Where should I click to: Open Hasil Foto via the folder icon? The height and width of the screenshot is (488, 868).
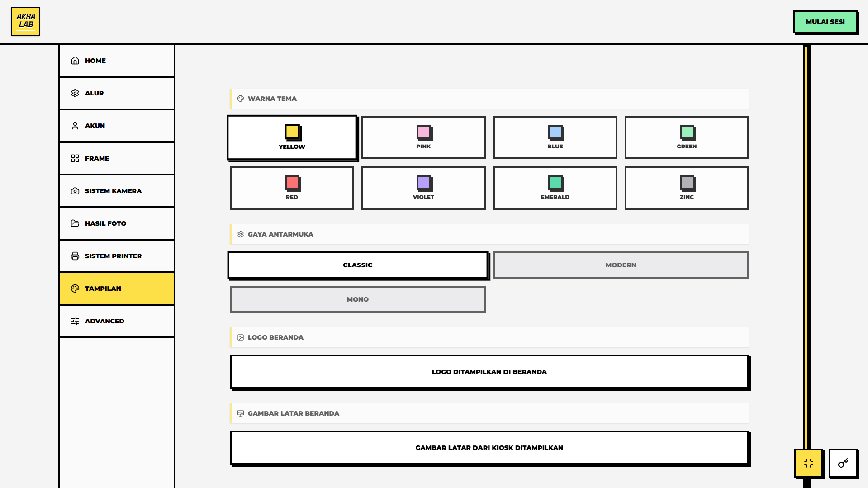tap(75, 223)
